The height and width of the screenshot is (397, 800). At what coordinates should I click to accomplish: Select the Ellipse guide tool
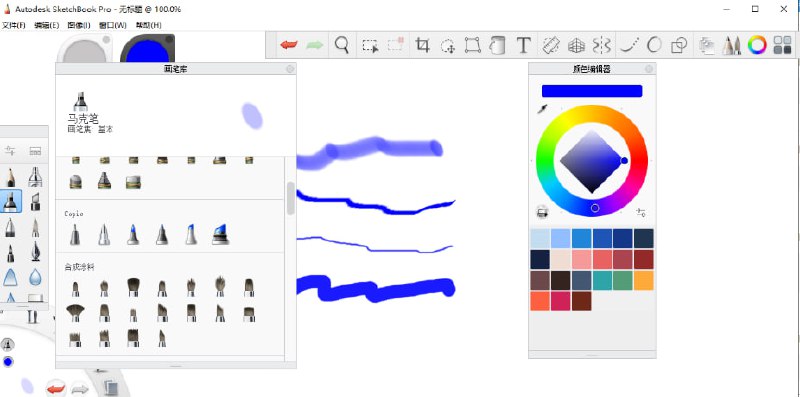pos(654,45)
